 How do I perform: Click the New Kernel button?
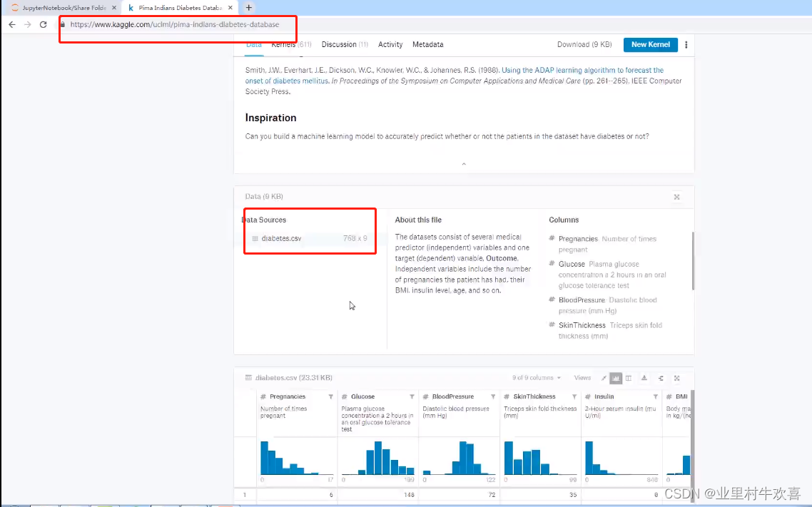tap(651, 44)
